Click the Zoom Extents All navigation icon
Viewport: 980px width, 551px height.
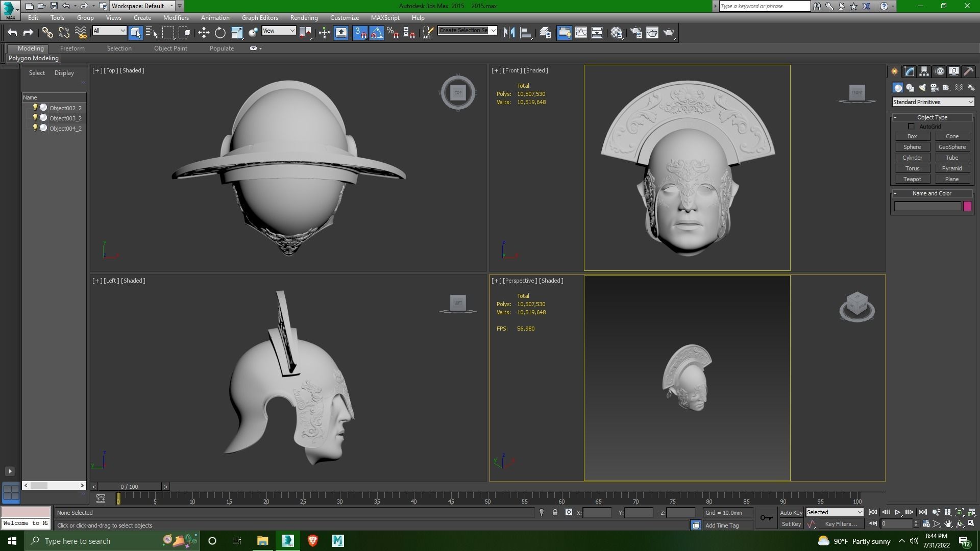(x=971, y=512)
